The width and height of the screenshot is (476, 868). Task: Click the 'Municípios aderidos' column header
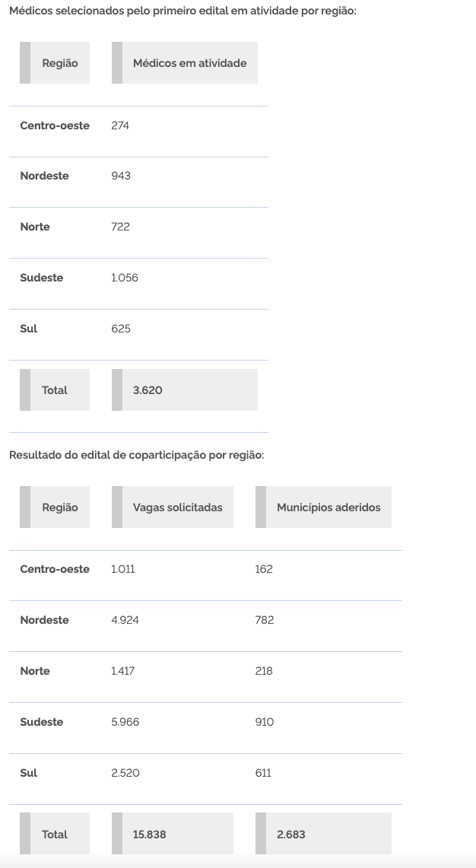point(328,507)
